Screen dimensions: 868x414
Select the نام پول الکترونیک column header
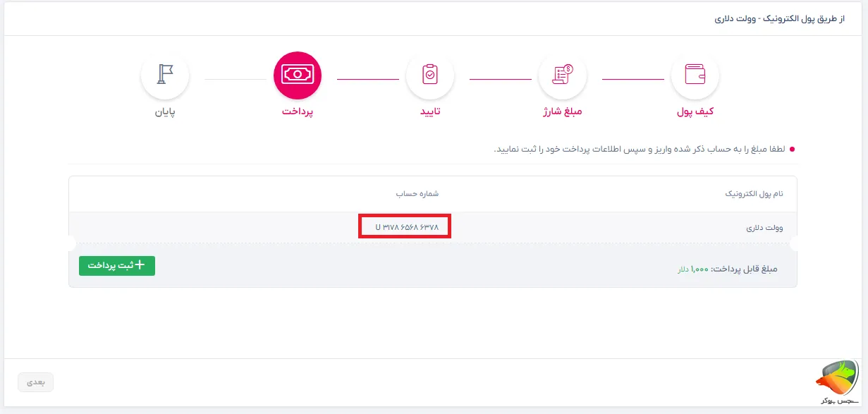(x=753, y=193)
